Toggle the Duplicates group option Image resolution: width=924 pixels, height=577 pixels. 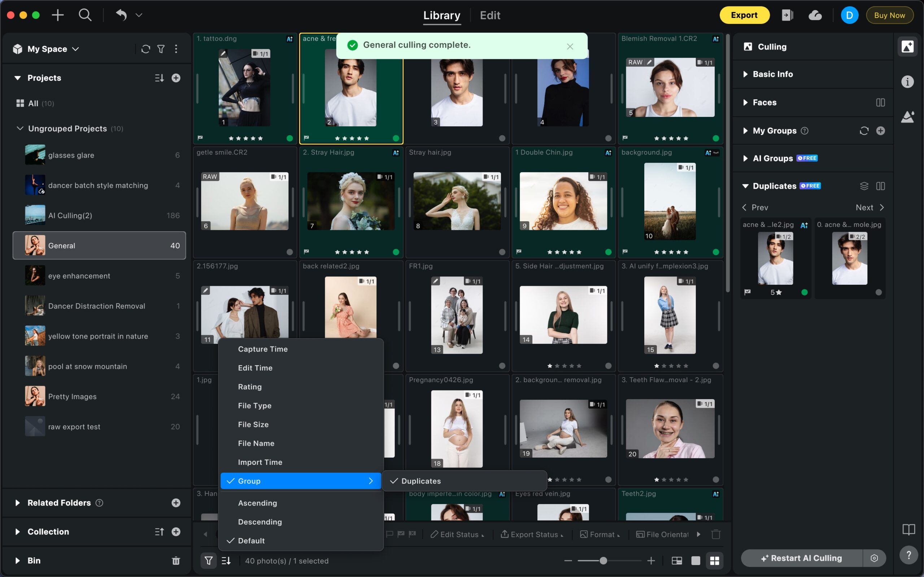(x=420, y=481)
